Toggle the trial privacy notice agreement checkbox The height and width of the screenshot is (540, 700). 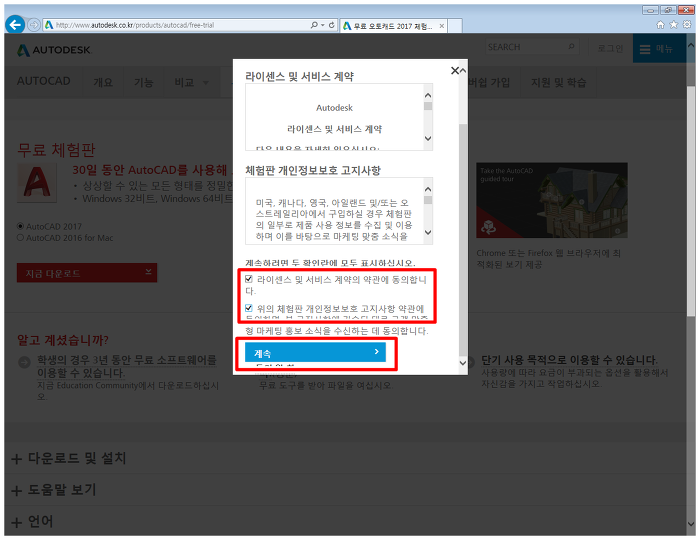coord(249,308)
